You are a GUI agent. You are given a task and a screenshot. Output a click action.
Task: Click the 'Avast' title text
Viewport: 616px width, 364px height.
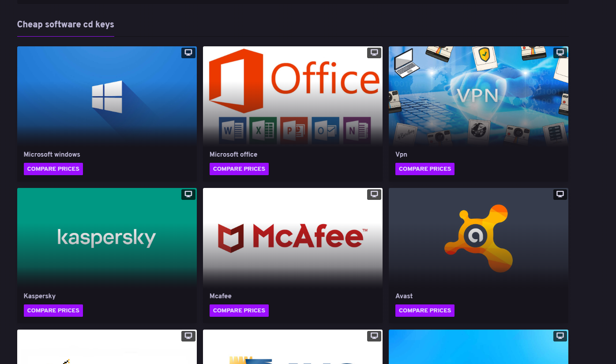pos(404,296)
